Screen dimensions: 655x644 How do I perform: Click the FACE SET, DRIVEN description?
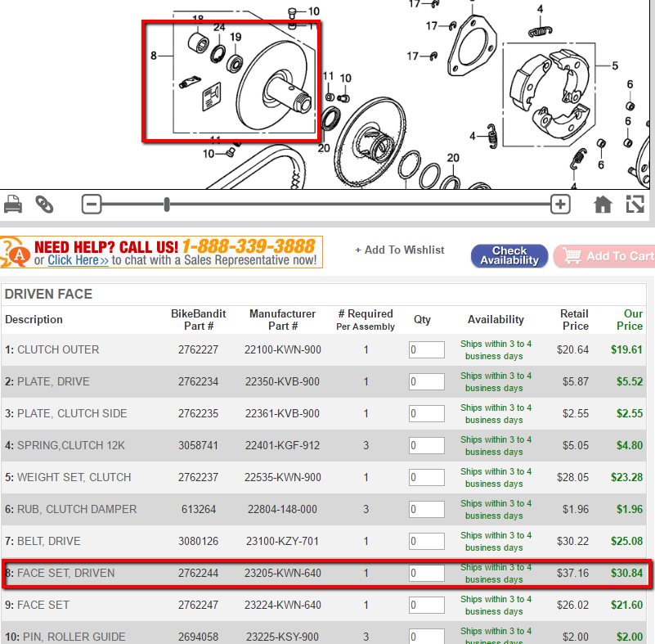[65, 573]
